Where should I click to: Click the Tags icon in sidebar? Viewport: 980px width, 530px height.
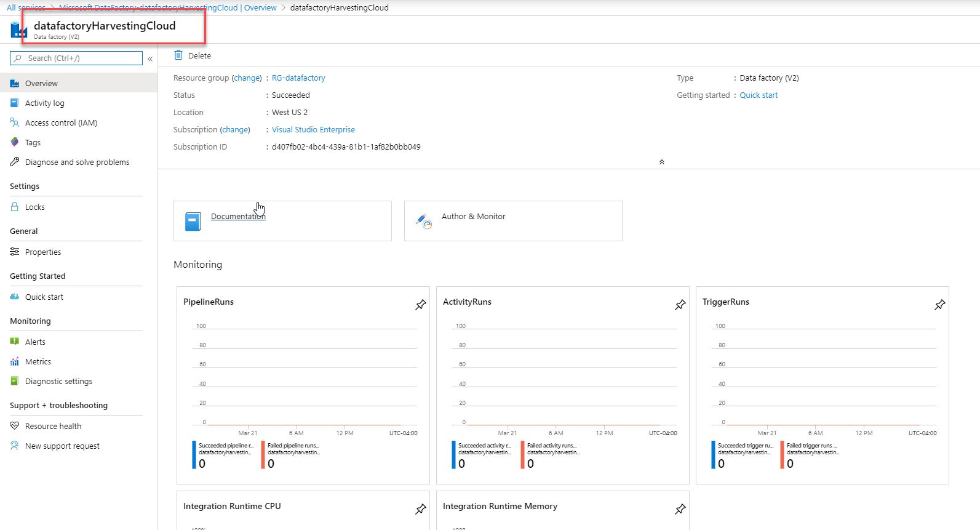coord(15,143)
